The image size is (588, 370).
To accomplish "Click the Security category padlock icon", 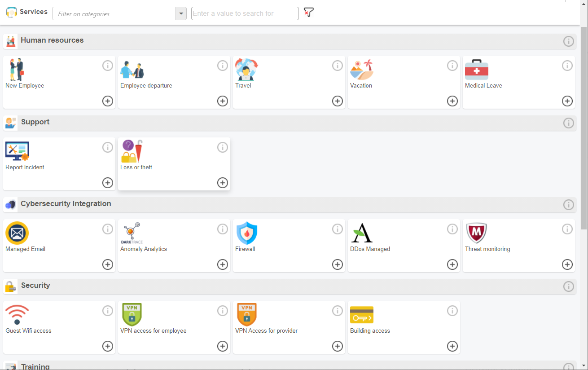I will tap(11, 286).
